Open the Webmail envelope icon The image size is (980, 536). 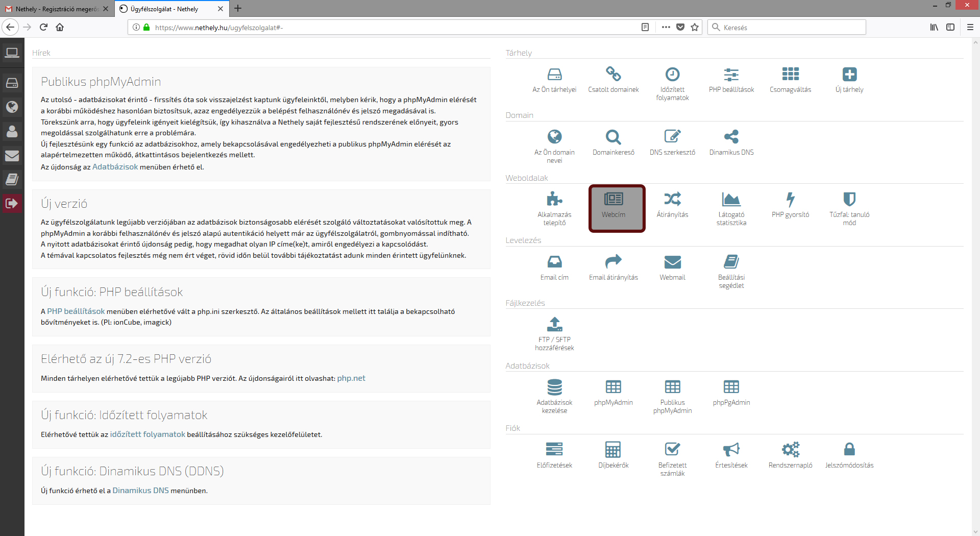pos(672,262)
